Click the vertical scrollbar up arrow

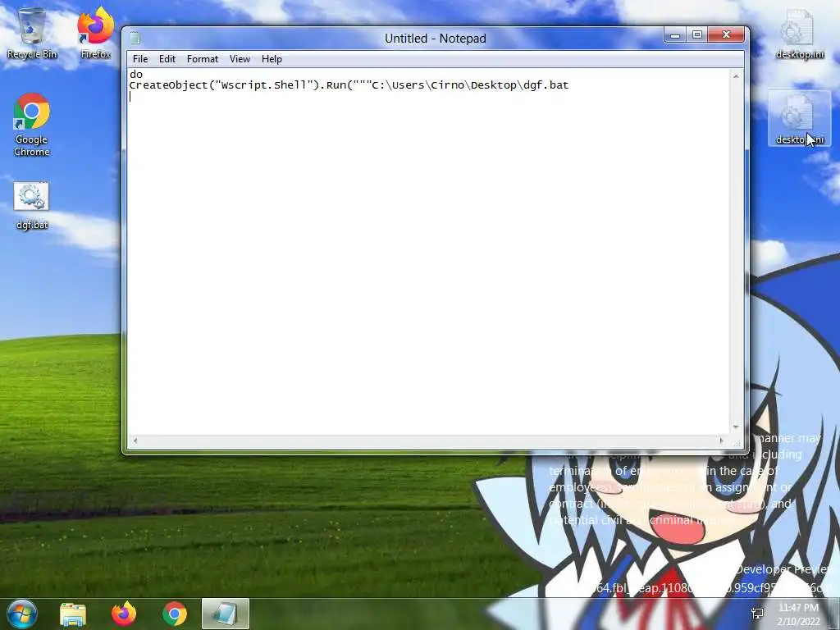736,76
